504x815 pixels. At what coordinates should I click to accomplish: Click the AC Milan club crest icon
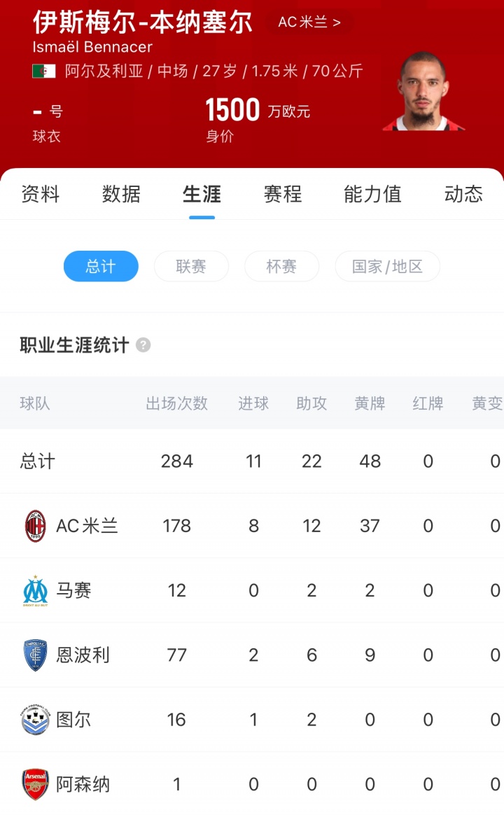pos(35,526)
